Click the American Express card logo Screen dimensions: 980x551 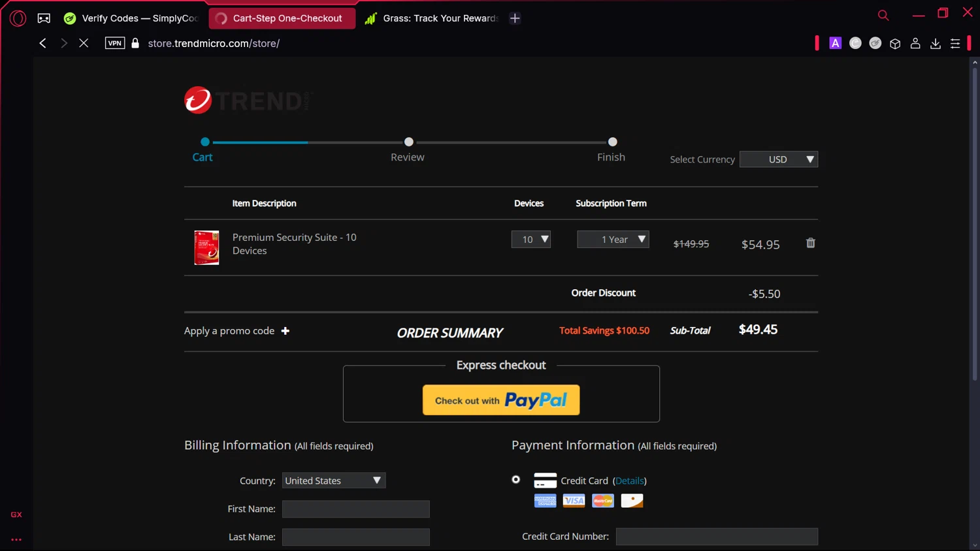pos(545,501)
